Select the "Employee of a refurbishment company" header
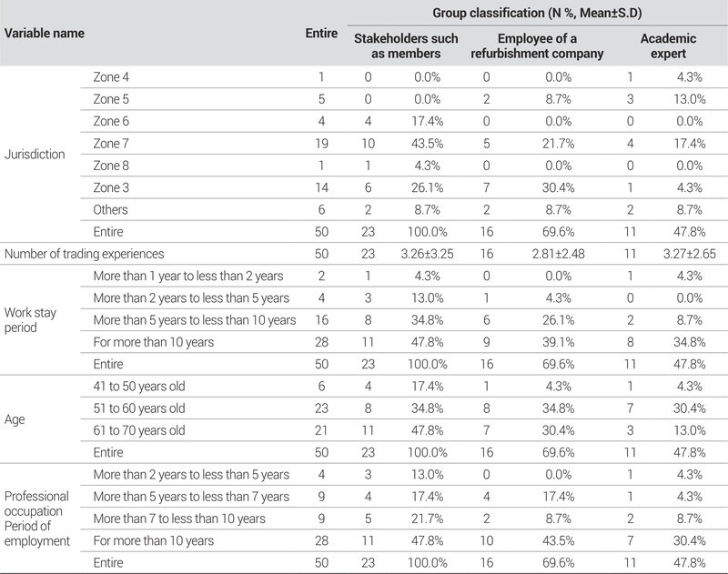Viewport: 728px width, 574px height. [538, 46]
